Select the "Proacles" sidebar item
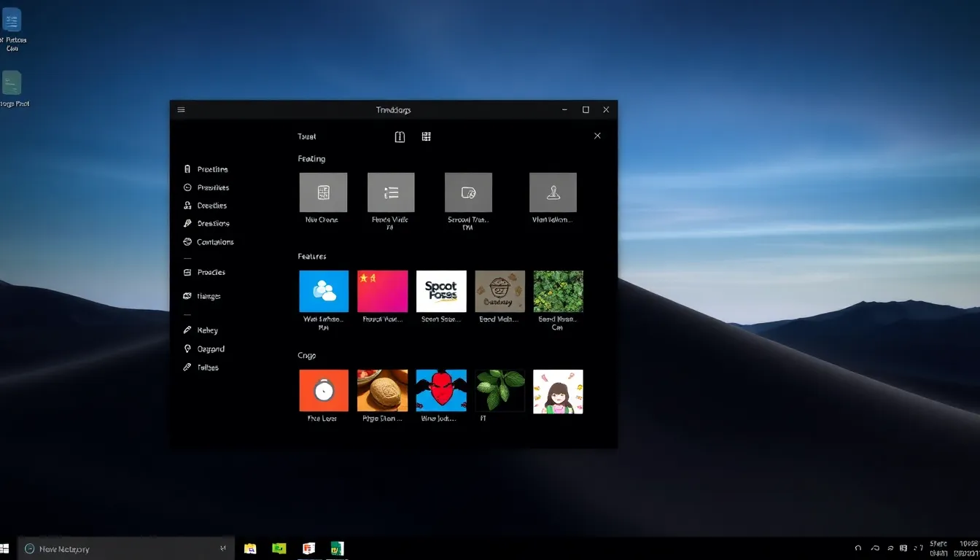Viewport: 980px width, 560px height. (205, 272)
